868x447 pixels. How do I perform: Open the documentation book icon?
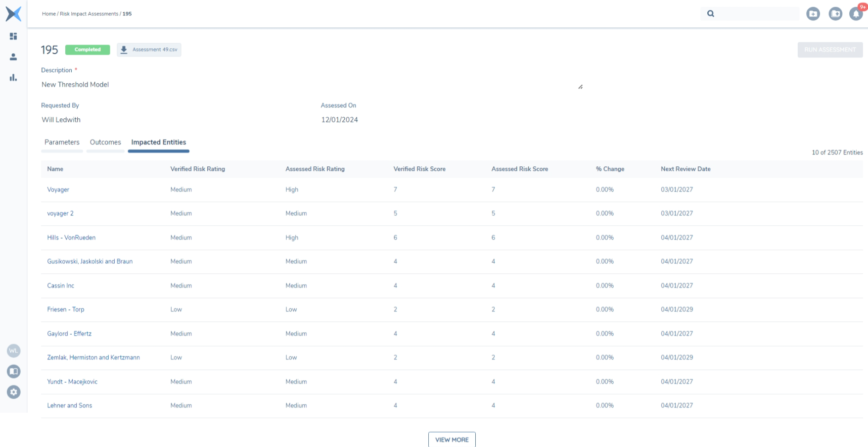point(13,371)
